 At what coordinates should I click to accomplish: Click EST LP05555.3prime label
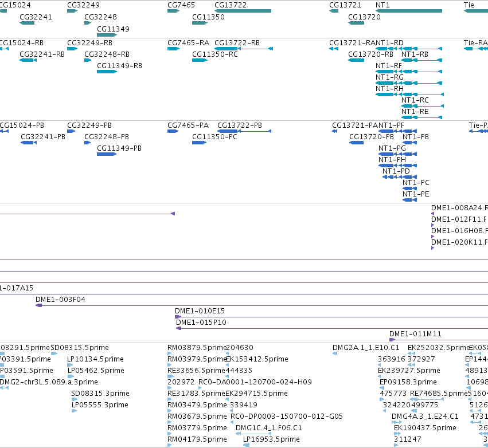pos(100,405)
